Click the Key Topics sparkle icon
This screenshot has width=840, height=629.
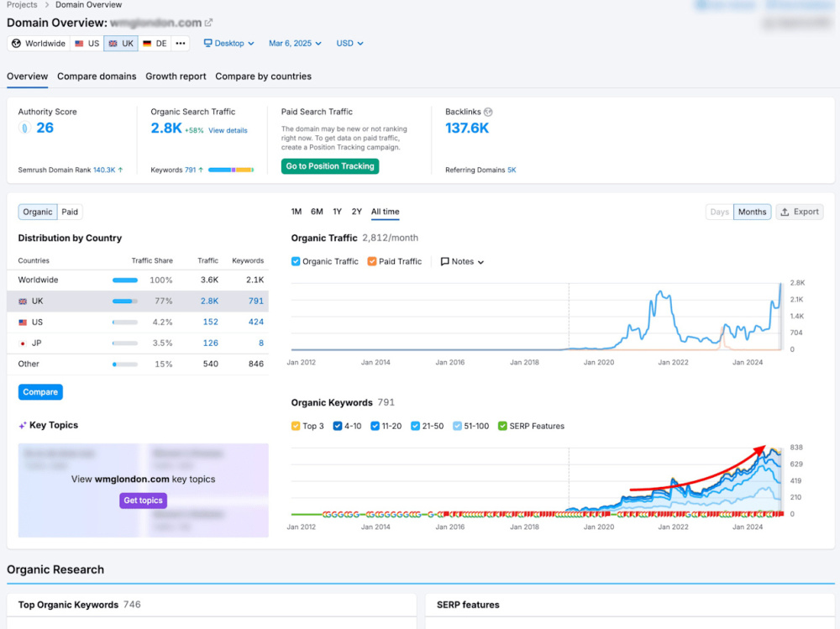[23, 426]
